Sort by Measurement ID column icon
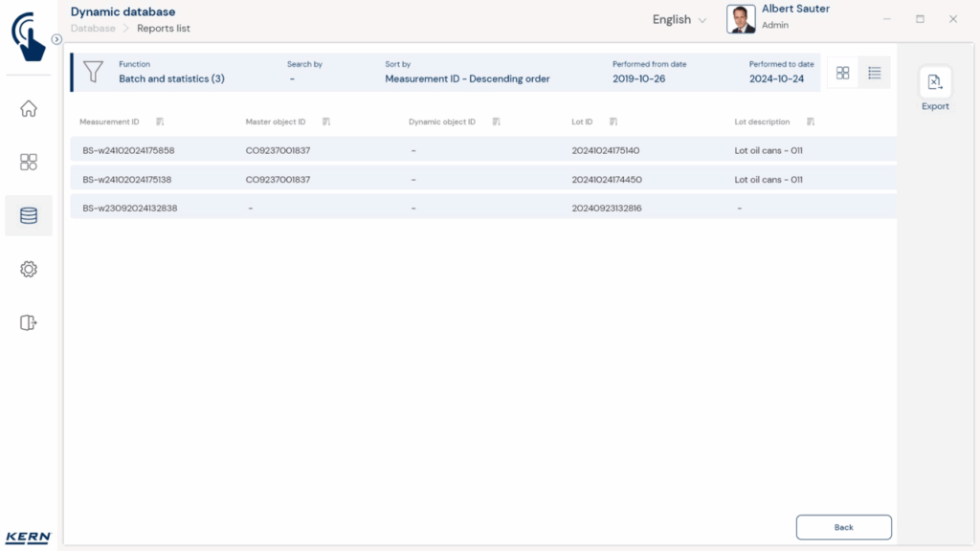Image resolution: width=980 pixels, height=551 pixels. point(160,122)
